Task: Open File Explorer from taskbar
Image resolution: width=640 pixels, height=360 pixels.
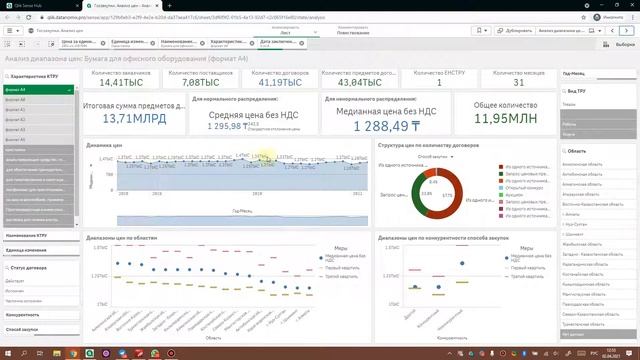Action: 57,353
